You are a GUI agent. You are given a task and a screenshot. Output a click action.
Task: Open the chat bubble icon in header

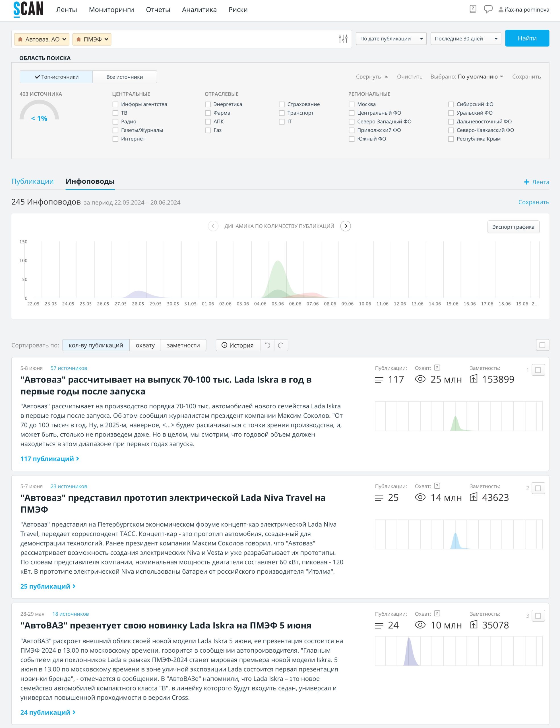488,9
